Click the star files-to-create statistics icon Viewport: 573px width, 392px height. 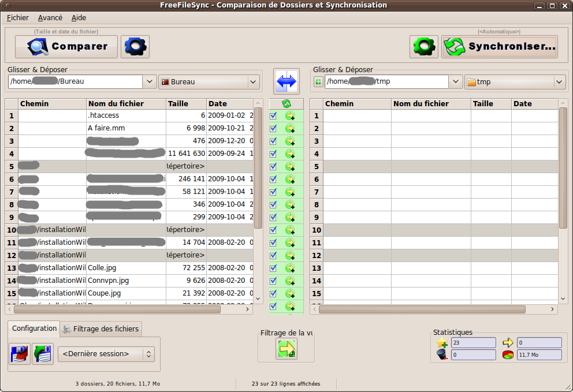(442, 343)
